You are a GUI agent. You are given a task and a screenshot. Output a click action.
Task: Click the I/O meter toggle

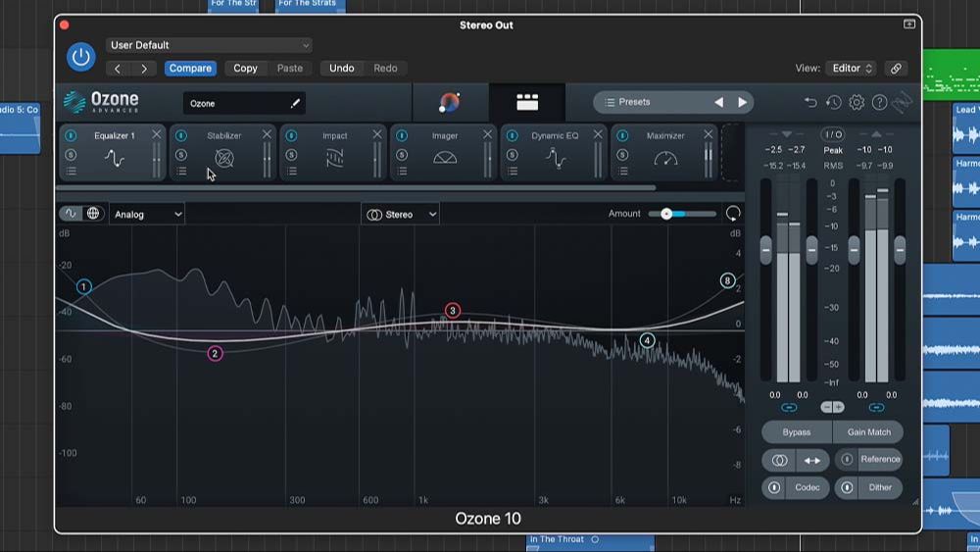coord(833,134)
